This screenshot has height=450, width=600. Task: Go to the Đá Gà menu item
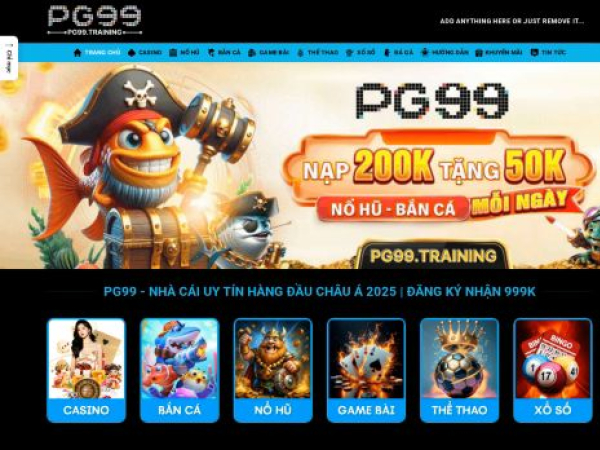(398, 52)
